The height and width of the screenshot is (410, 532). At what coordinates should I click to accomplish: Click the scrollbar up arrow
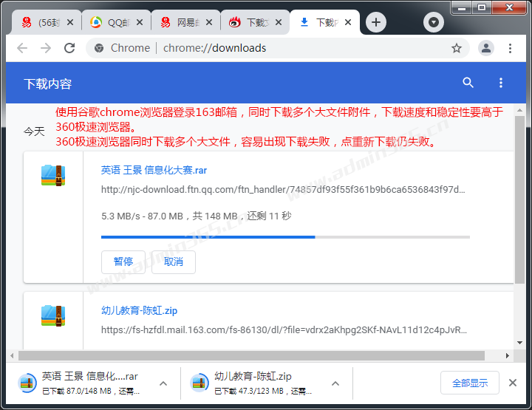519,110
